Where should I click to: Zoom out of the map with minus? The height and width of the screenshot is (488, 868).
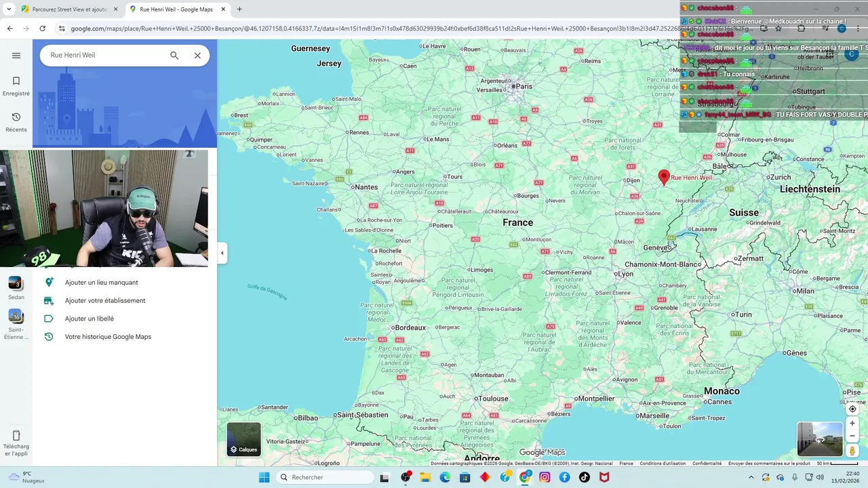click(852, 436)
